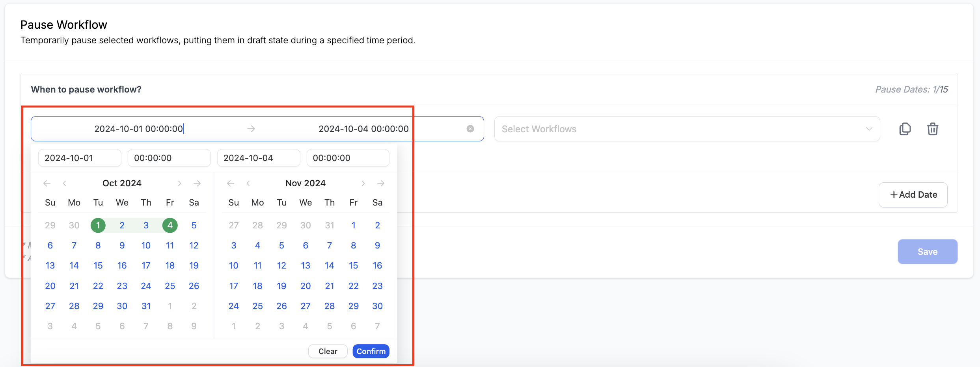Select November 16 in the calendar

[378, 265]
